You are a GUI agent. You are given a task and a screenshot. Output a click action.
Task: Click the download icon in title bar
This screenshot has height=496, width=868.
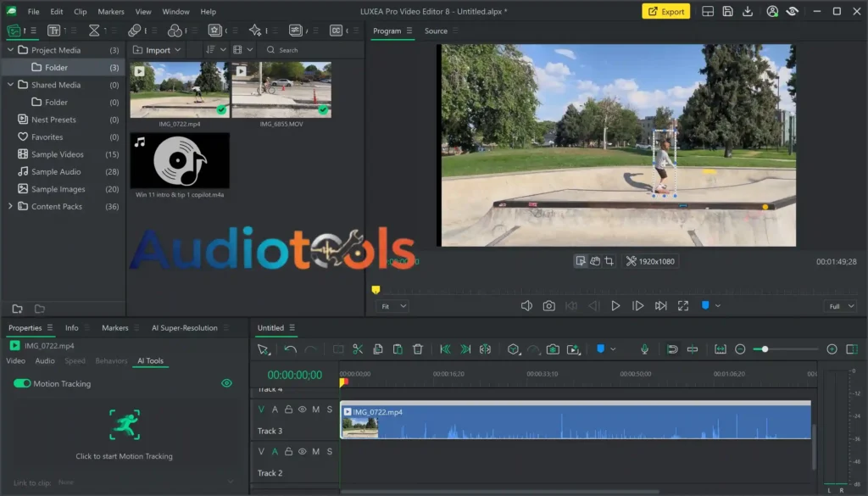pyautogui.click(x=748, y=12)
